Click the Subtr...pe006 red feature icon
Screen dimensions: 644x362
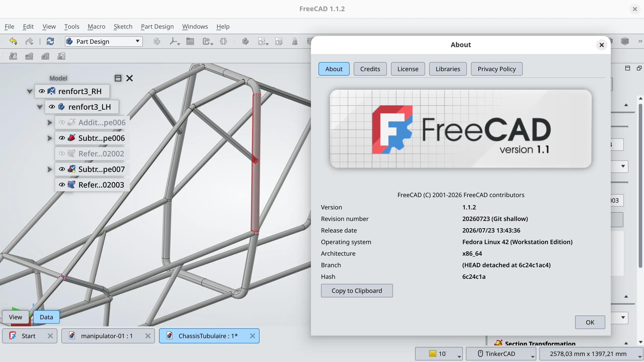coord(72,138)
